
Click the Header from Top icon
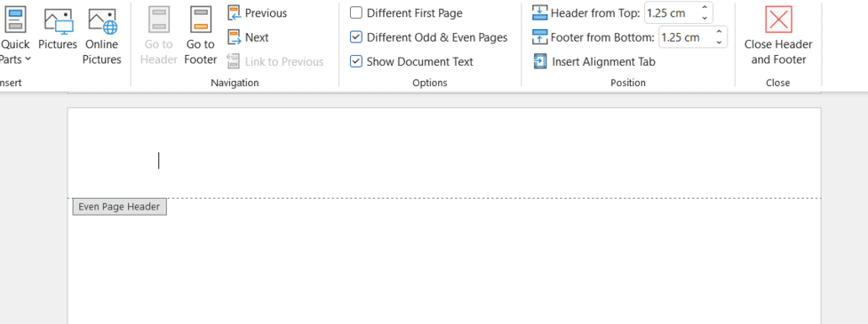click(540, 12)
